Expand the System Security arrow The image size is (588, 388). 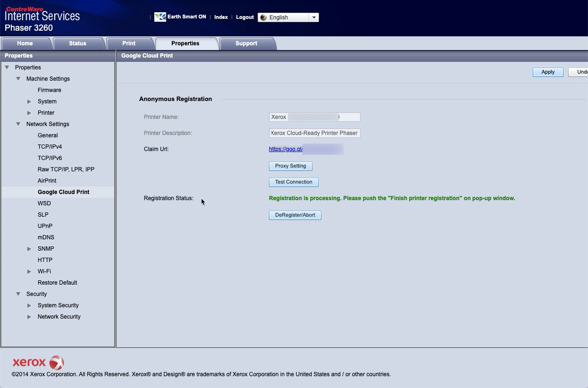click(x=29, y=305)
